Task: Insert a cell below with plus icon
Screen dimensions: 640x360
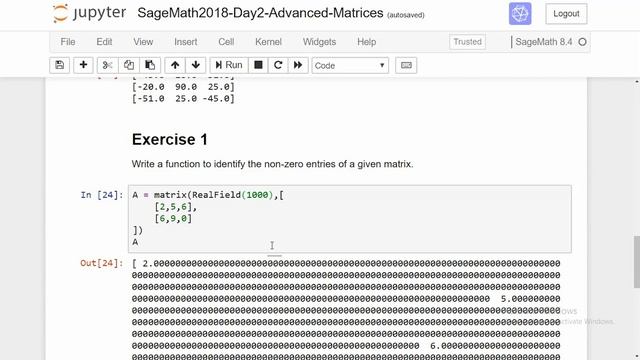Action: point(83,65)
